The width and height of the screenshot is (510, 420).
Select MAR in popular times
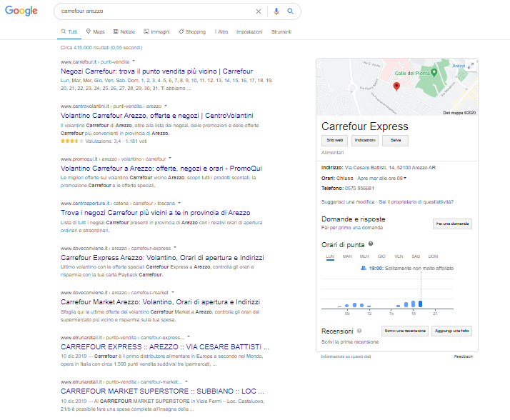click(x=347, y=256)
